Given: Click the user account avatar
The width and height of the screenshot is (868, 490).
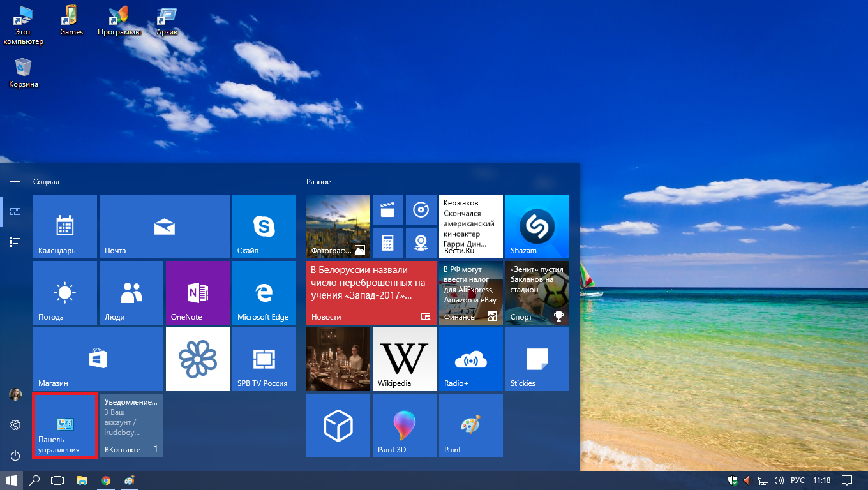Looking at the screenshot, I should (15, 394).
